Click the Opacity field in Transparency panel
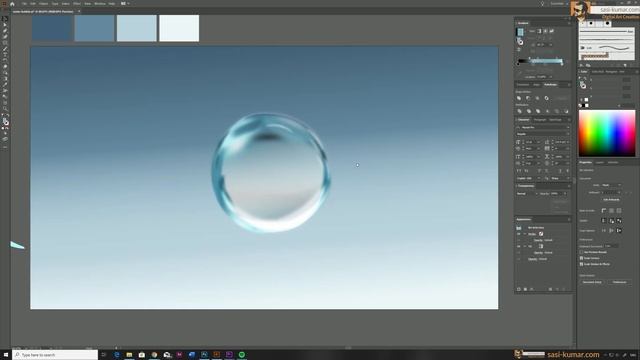The height and width of the screenshot is (360, 640). [x=557, y=193]
